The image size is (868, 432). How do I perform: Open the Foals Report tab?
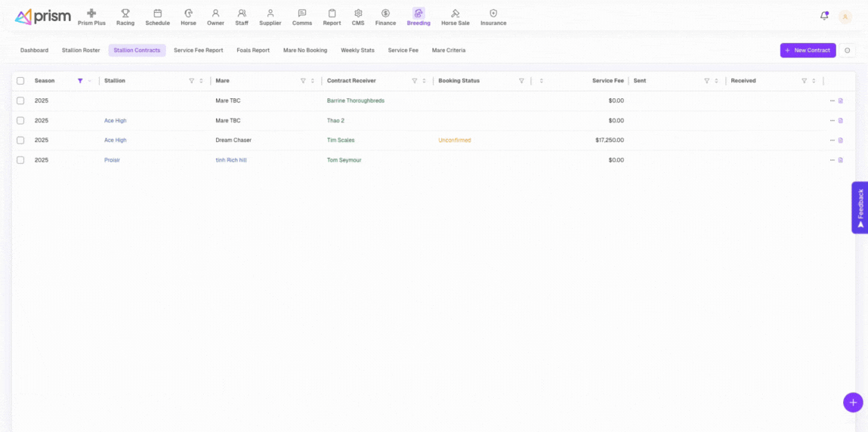[x=253, y=51]
